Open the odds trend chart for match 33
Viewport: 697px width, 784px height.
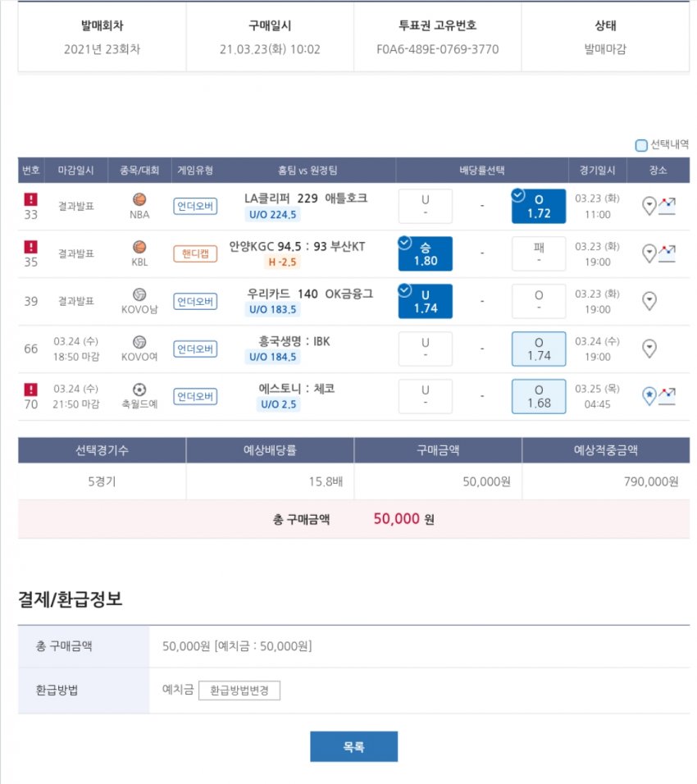coord(667,206)
